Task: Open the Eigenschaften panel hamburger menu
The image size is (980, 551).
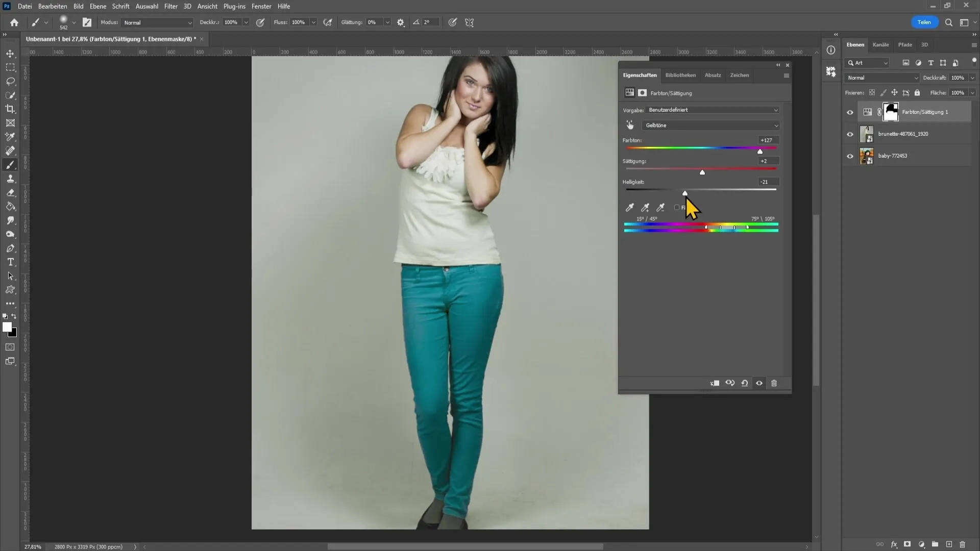Action: [x=786, y=76]
